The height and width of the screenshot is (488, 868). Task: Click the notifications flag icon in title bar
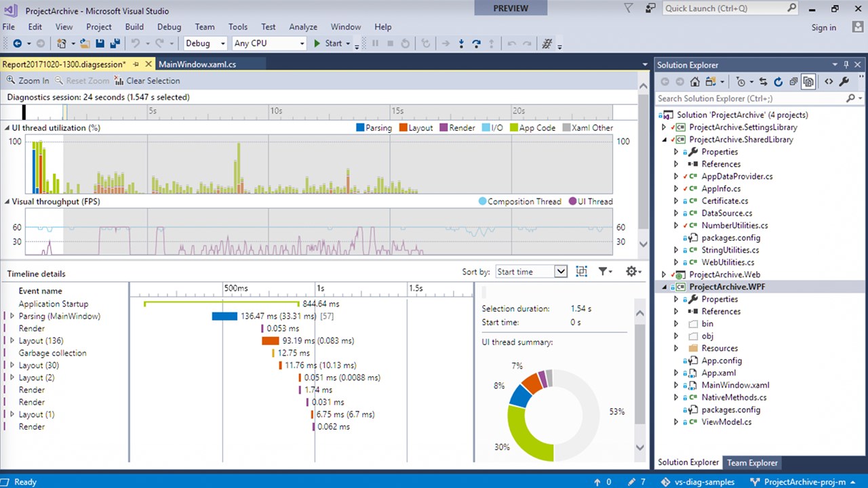click(629, 8)
